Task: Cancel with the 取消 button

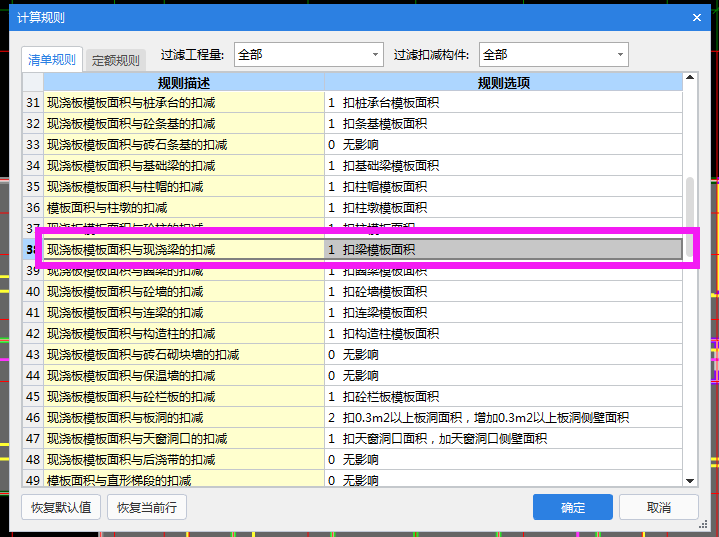Action: pos(658,507)
